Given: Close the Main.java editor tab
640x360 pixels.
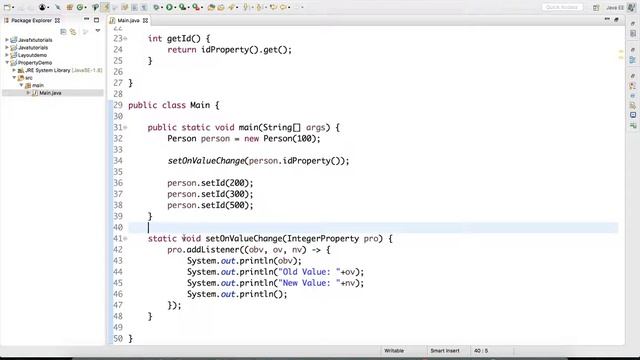Looking at the screenshot, I should click(x=145, y=20).
